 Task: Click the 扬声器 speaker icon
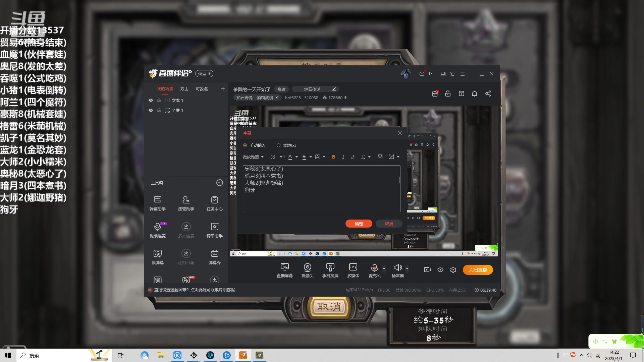coord(397,267)
